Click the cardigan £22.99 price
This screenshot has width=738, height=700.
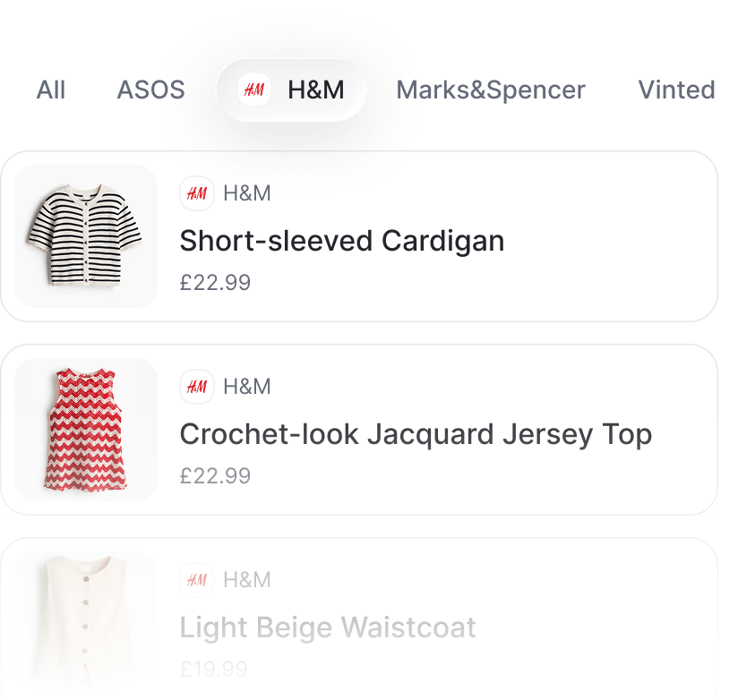click(215, 282)
